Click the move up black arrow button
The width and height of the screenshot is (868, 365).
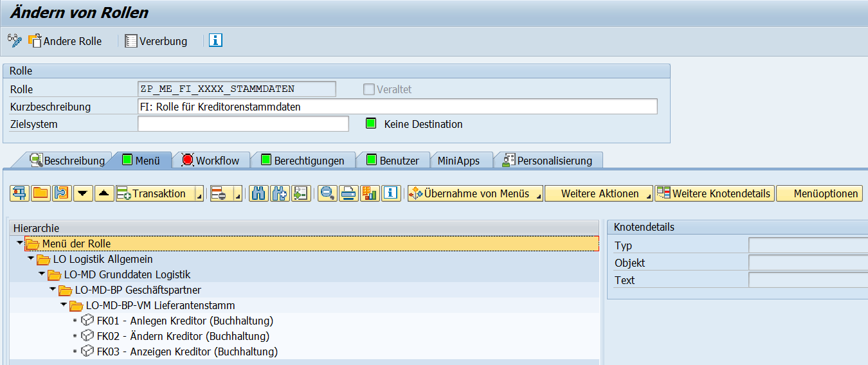point(104,193)
